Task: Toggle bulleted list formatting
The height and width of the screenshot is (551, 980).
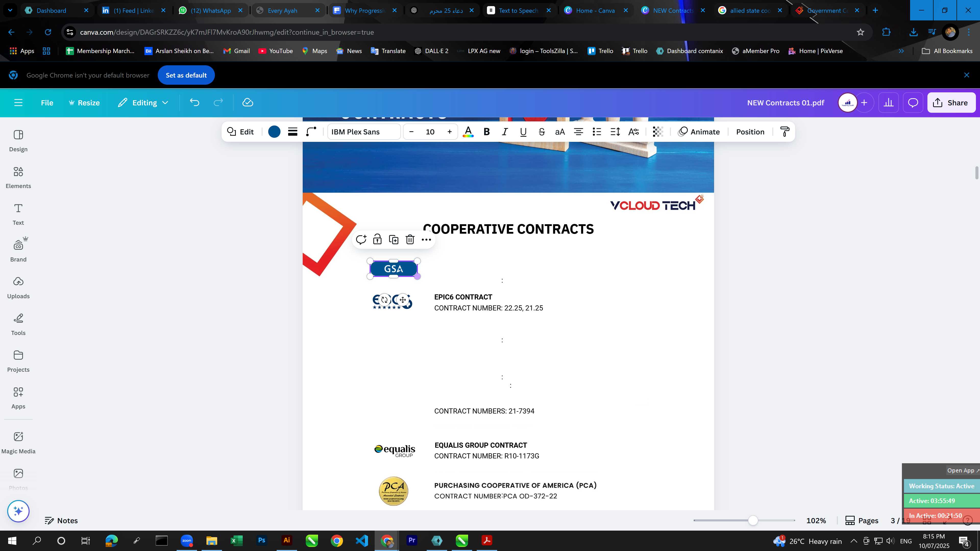Action: click(596, 132)
